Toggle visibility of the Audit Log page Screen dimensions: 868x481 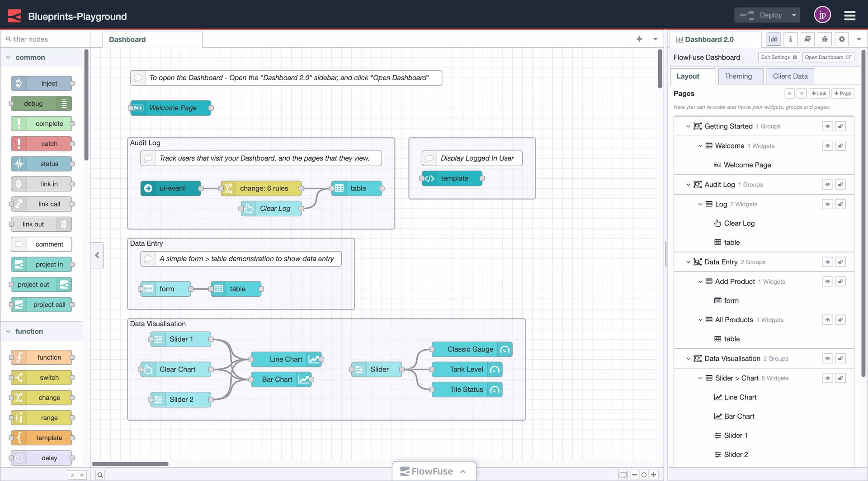(x=827, y=184)
